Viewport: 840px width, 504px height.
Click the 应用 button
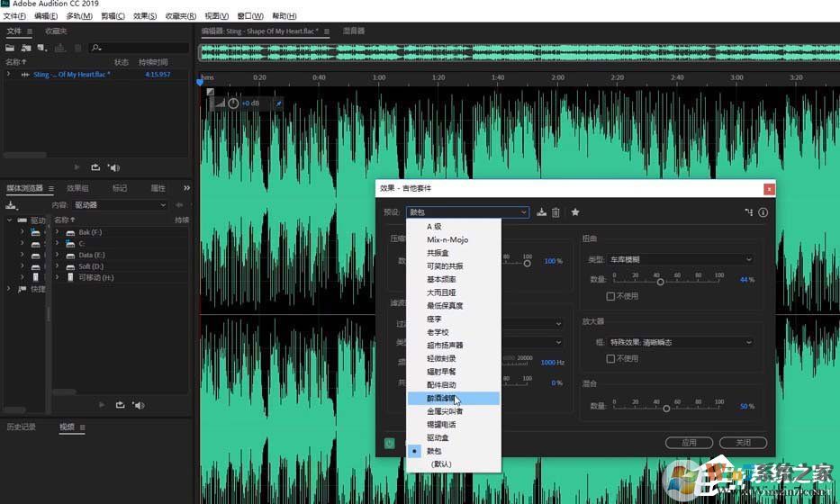689,443
